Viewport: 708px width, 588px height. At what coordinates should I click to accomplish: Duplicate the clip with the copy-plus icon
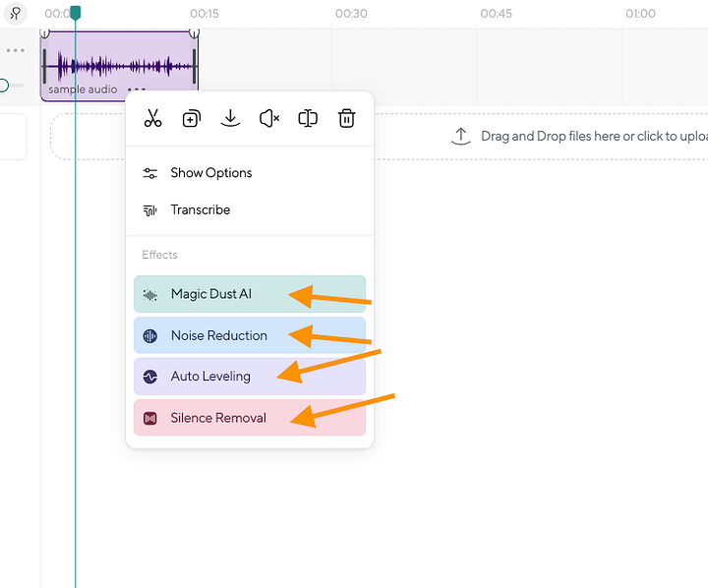pos(192,119)
